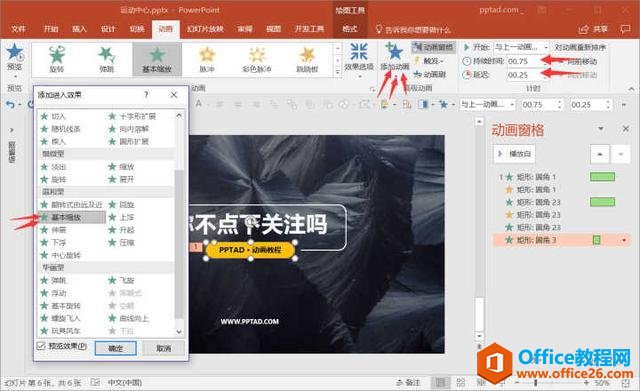Viewport: 640px width, 391px height.
Task: Switch to the 开始 ribbon tab
Action: click(x=51, y=29)
